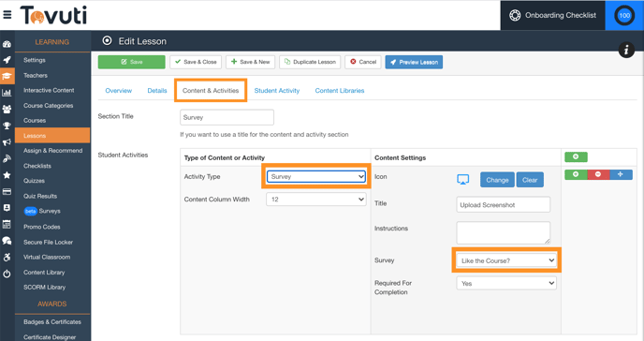Screen dimensions: 644x341
Task: Open SCORM Library menu item
Action: (x=44, y=288)
